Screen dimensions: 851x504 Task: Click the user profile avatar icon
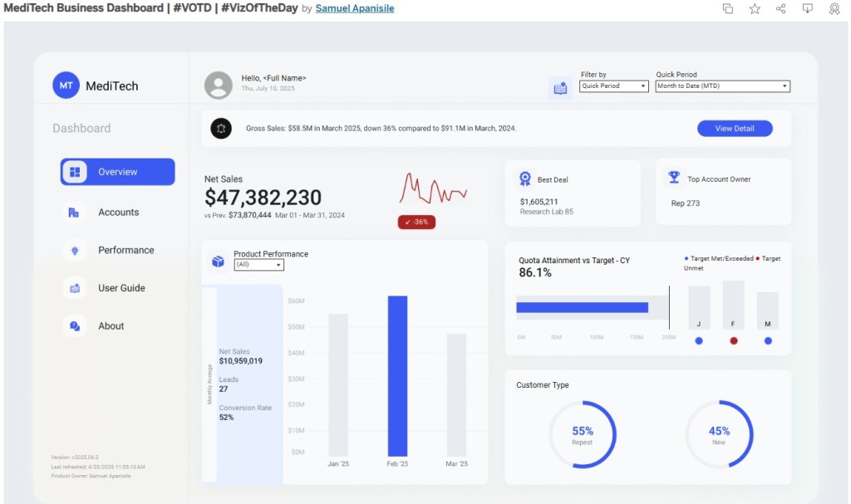(219, 85)
